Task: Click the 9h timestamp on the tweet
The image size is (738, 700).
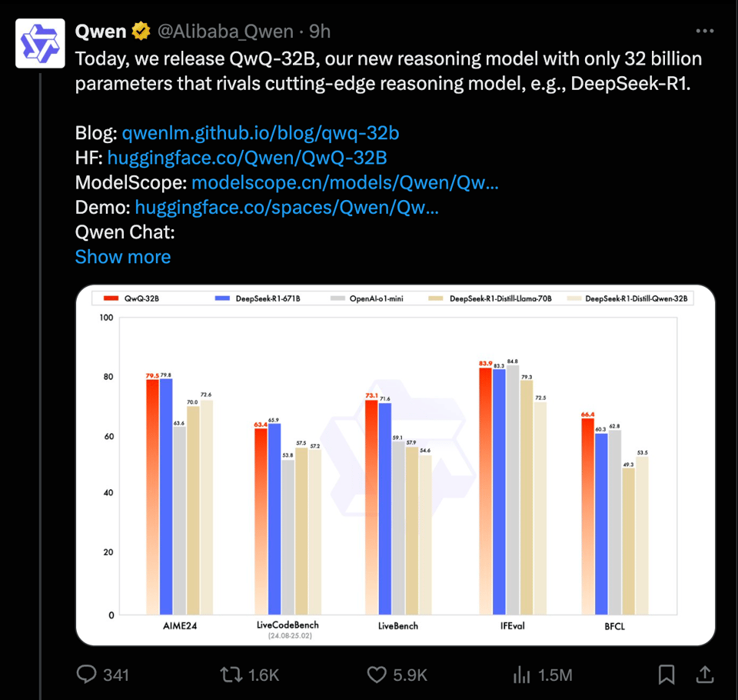Action: (320, 32)
